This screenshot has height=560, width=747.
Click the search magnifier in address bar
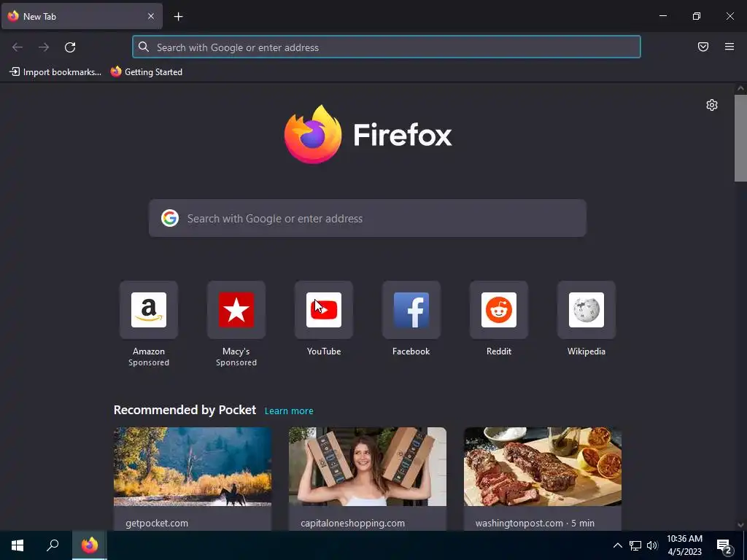(x=144, y=47)
